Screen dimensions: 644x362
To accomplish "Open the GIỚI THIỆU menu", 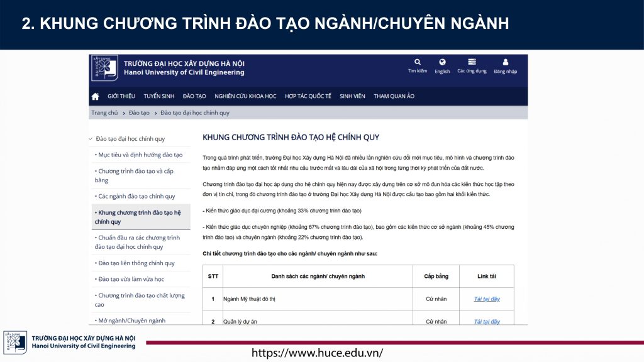I will (121, 96).
